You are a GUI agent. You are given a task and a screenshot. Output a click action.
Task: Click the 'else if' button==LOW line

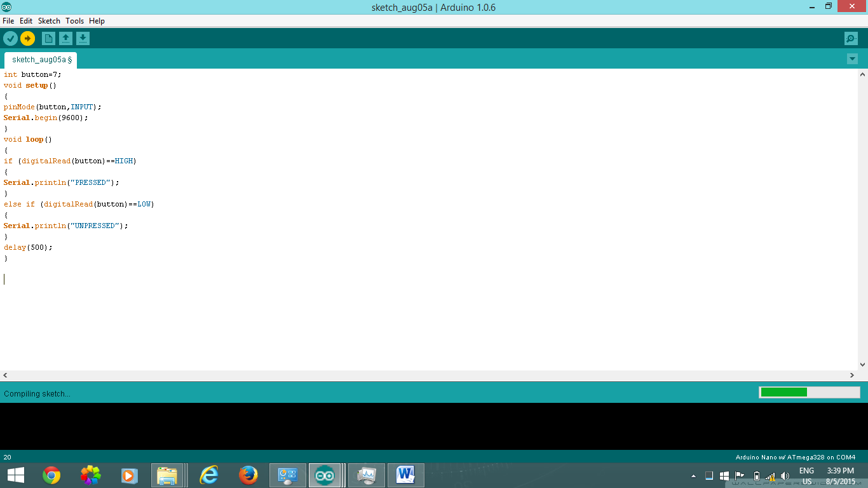click(x=79, y=204)
